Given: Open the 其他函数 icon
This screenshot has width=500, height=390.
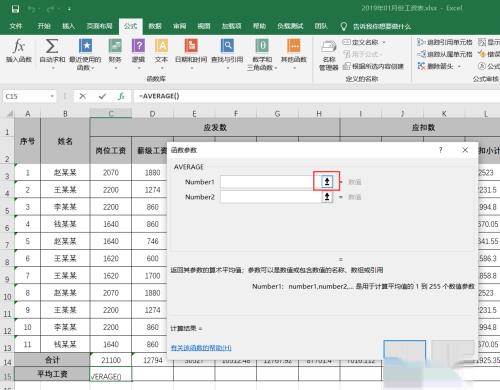Looking at the screenshot, I should pos(294,46).
